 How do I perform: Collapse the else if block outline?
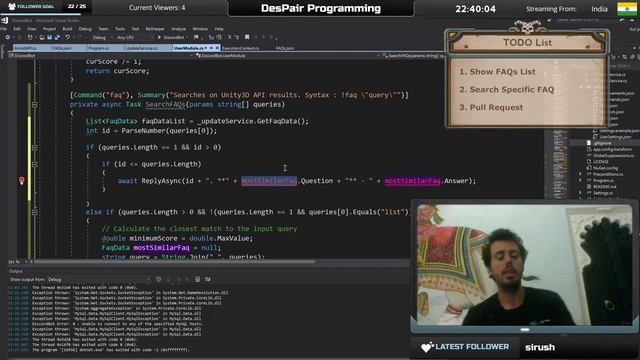click(x=35, y=212)
